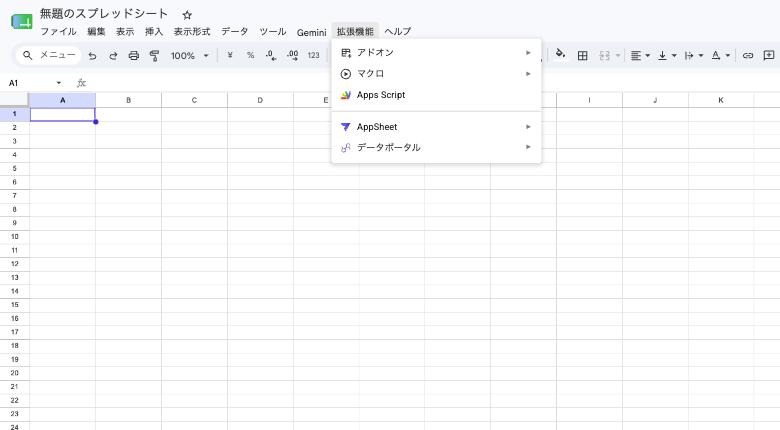
Task: Launch Apps Script from menu
Action: pos(436,95)
